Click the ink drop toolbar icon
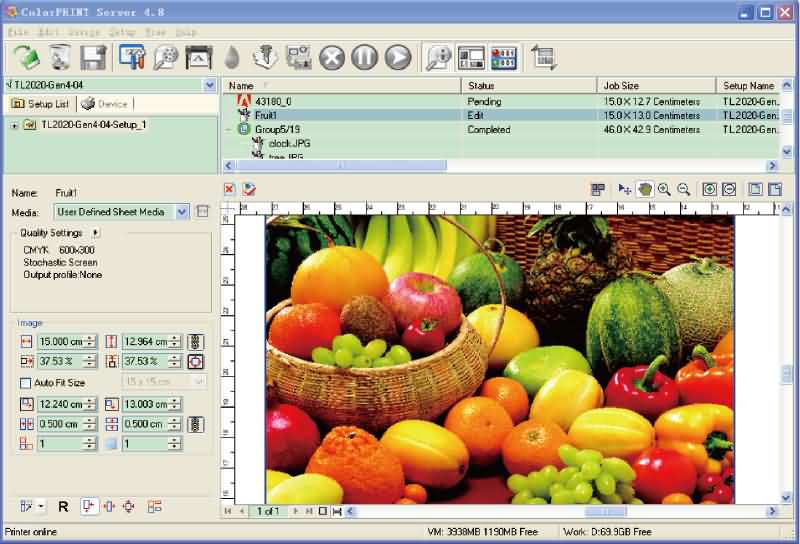800x544 pixels. (232, 57)
